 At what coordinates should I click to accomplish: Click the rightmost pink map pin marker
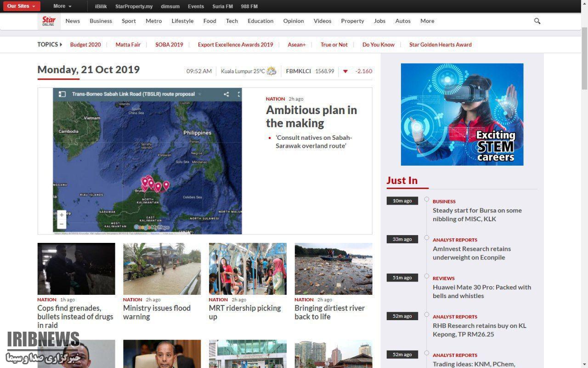coord(166,185)
